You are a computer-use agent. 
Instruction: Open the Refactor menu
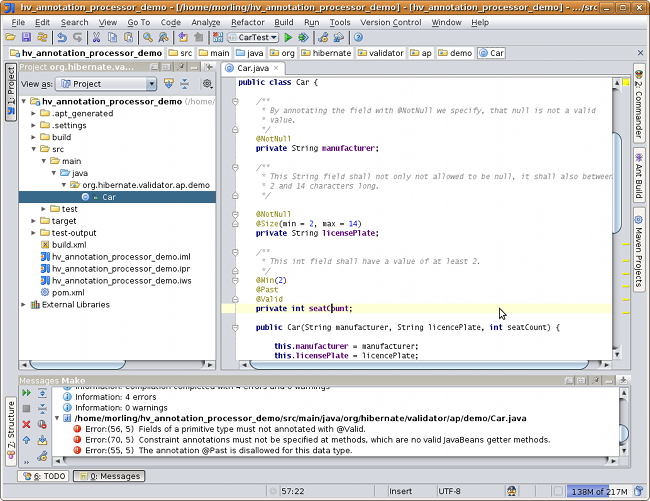click(247, 22)
